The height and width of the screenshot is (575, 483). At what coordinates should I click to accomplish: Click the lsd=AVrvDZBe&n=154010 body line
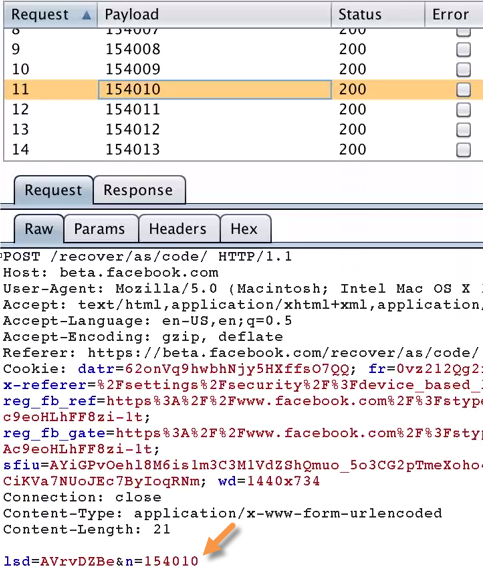(101, 561)
